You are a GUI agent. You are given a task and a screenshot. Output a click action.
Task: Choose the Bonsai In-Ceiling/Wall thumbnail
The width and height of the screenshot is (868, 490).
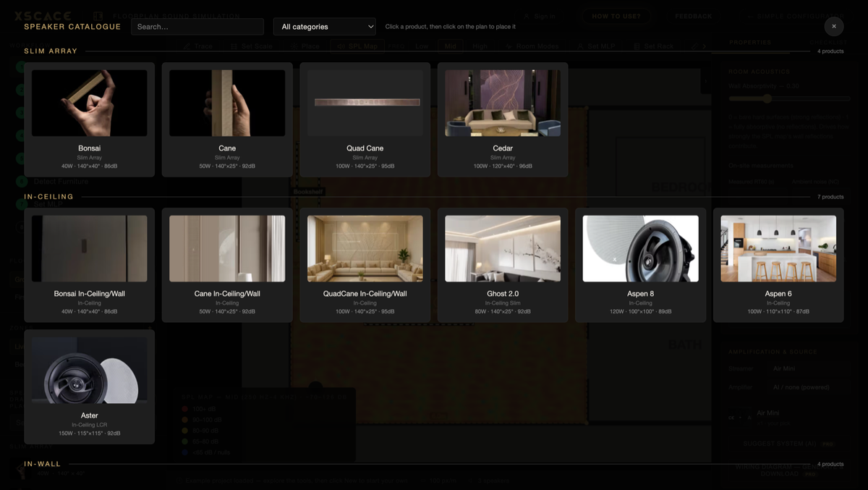[x=90, y=248]
